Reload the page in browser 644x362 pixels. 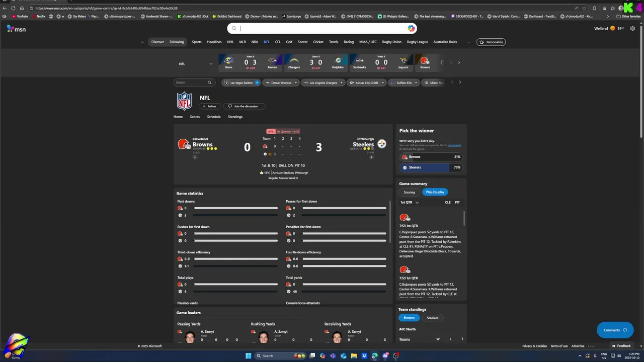(x=13, y=8)
